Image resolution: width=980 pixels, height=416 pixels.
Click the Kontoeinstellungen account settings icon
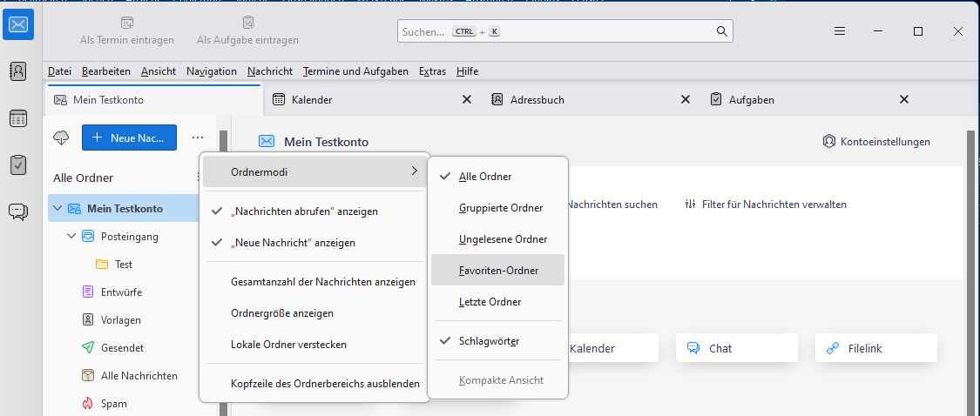[829, 141]
